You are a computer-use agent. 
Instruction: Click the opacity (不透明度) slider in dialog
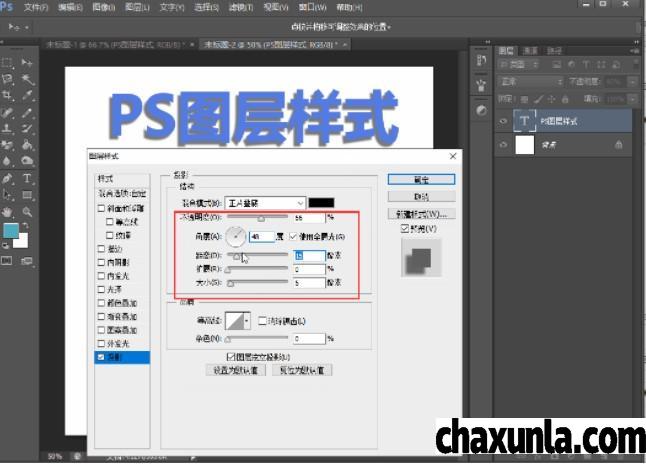(x=257, y=217)
